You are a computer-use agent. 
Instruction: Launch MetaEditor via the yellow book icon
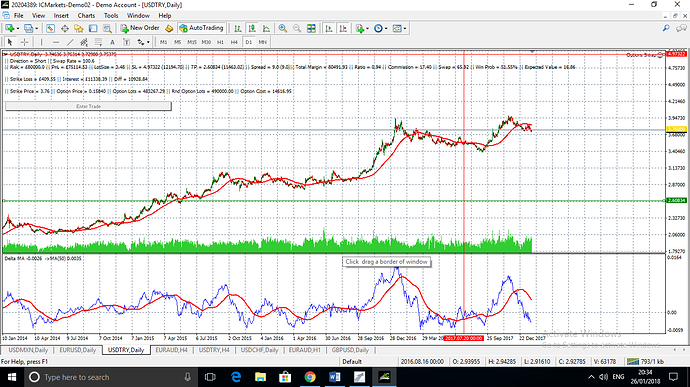tap(169, 28)
